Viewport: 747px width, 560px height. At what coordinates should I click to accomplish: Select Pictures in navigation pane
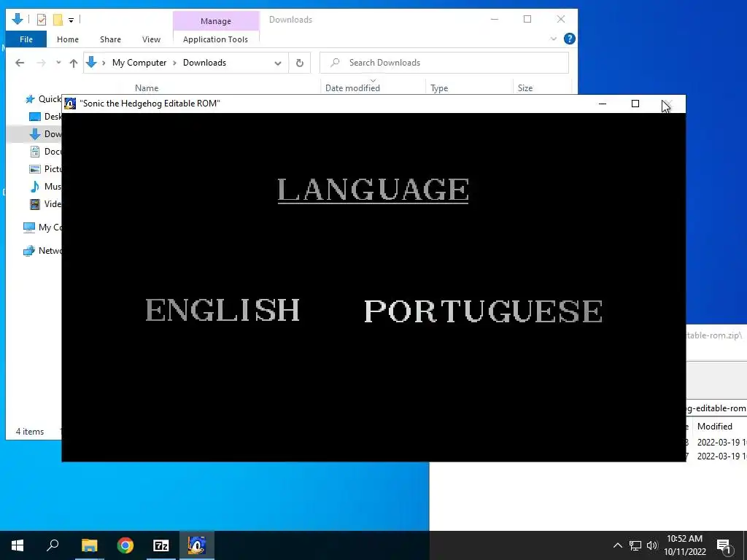(45, 169)
